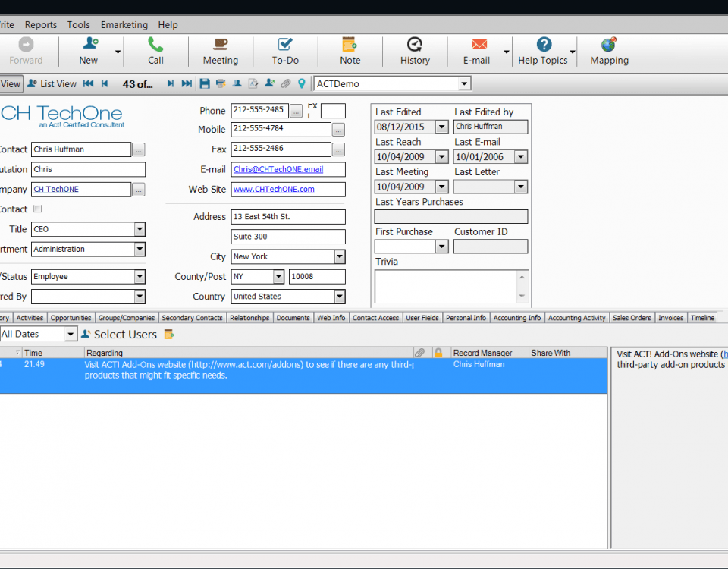Viewport: 728px width, 569px height.
Task: Expand the ACTDemo lookup combo box
Action: click(x=463, y=84)
